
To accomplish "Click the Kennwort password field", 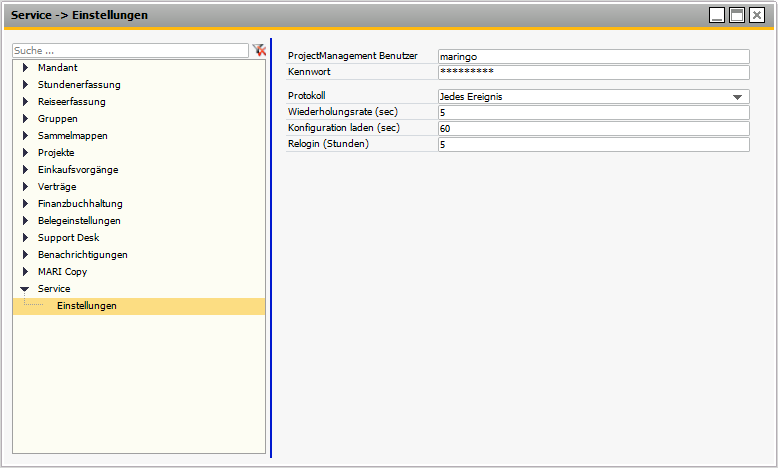I will click(x=593, y=72).
